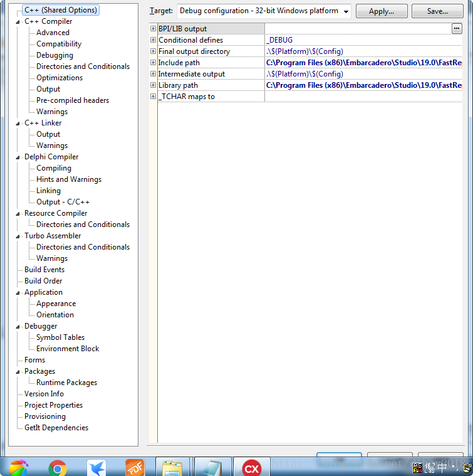
Task: Click the Apply... button
Action: 382,11
